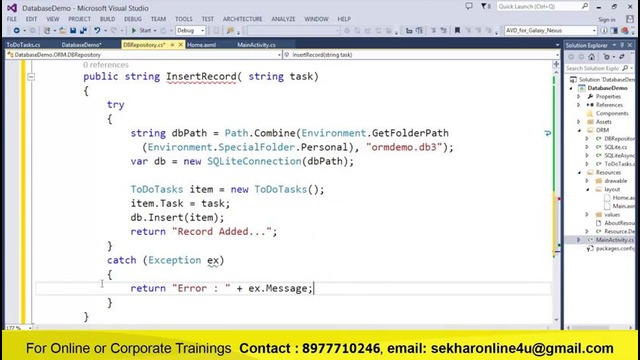Click the Undo arrow icon
Screen dimensions: 640x360
[x=97, y=31]
